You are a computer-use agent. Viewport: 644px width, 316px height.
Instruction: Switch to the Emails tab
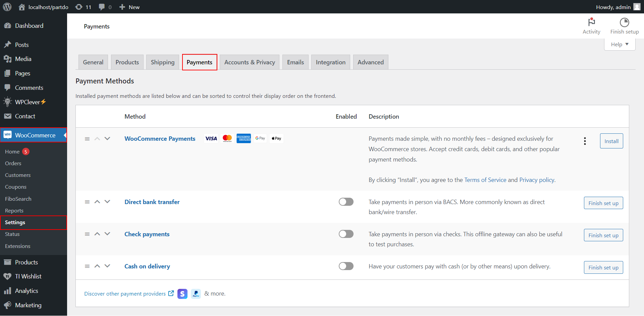click(296, 62)
